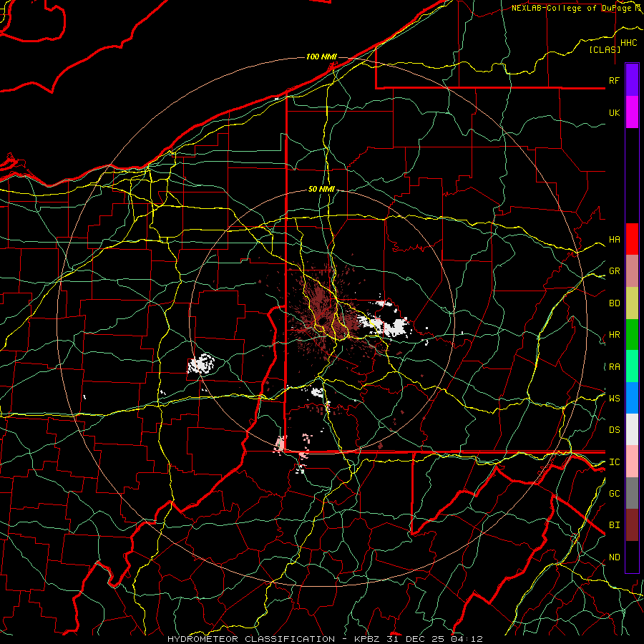Click the 'RA' legend label

click(614, 367)
